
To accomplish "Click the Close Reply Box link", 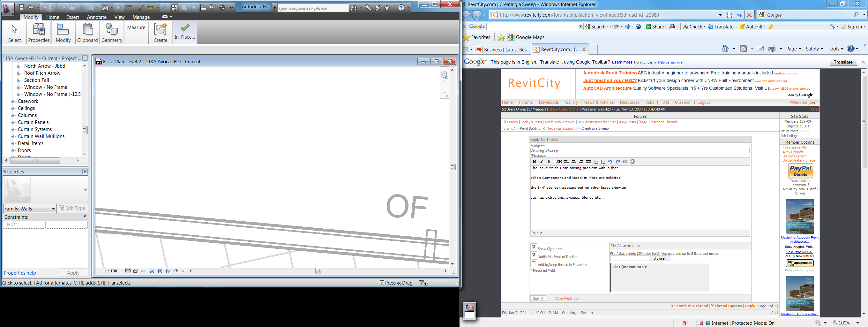I will coord(567,298).
